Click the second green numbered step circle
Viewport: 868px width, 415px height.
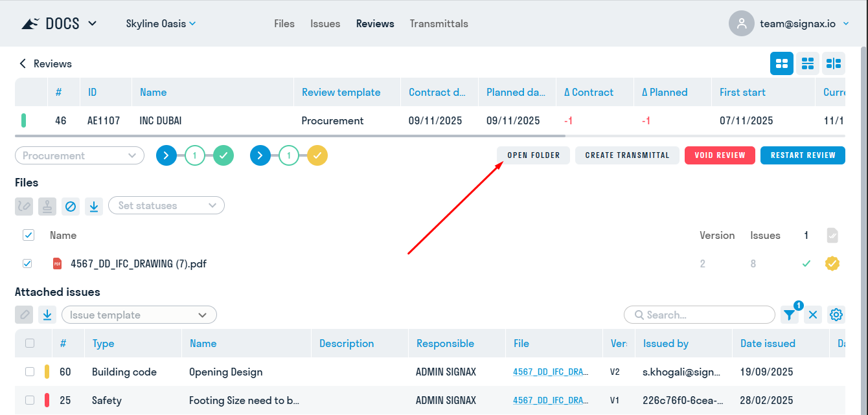(x=289, y=155)
